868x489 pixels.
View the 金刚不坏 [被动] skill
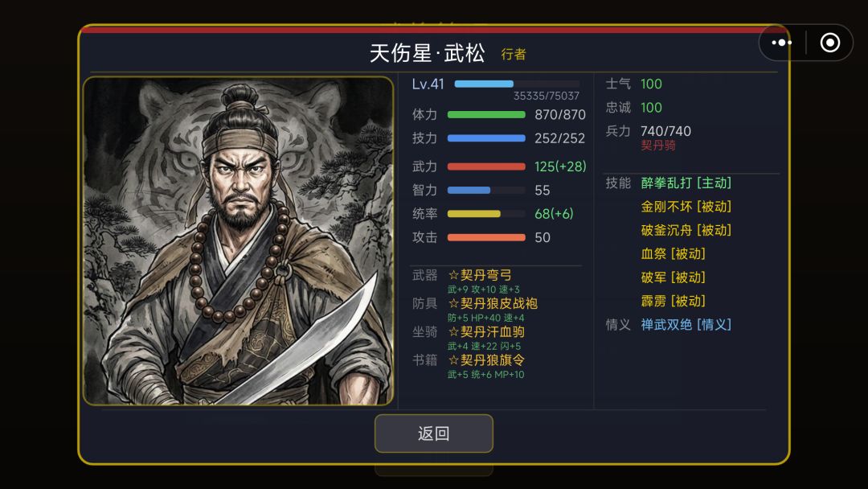[686, 207]
